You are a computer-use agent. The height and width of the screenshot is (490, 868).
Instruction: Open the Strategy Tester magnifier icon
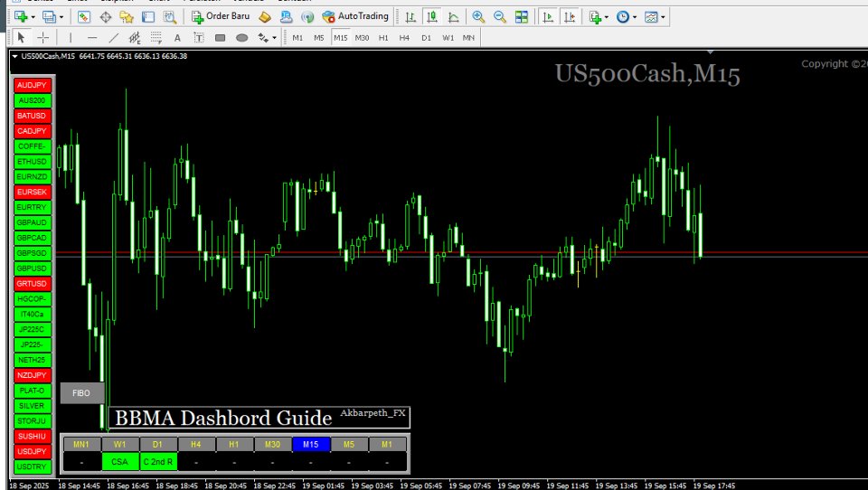[x=169, y=16]
